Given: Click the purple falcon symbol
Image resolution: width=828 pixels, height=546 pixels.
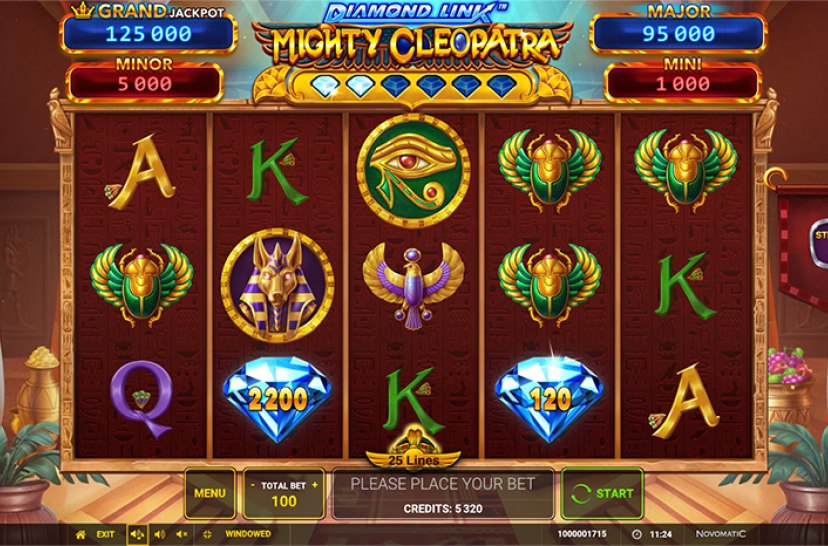Looking at the screenshot, I should pyautogui.click(x=413, y=286).
